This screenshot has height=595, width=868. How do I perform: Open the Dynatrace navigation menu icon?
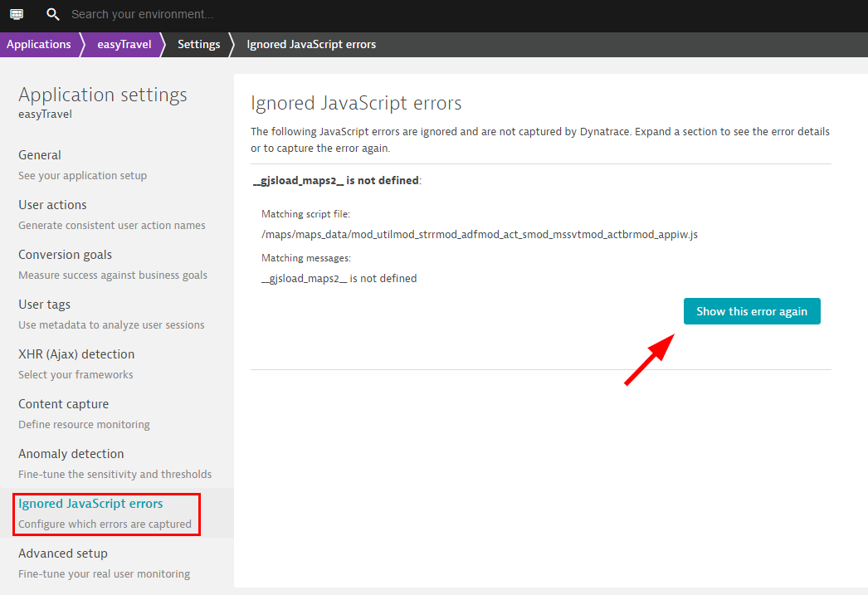17,15
